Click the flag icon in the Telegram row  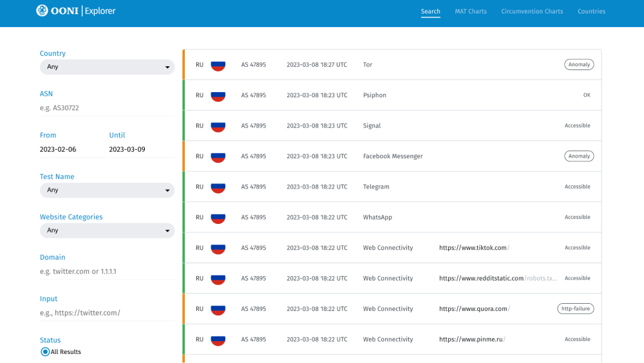tap(218, 187)
